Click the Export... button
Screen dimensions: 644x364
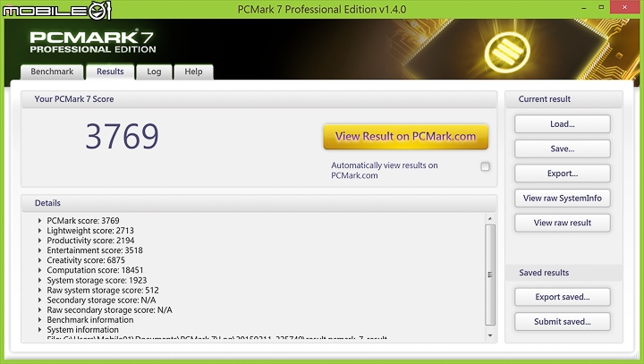pyautogui.click(x=563, y=174)
